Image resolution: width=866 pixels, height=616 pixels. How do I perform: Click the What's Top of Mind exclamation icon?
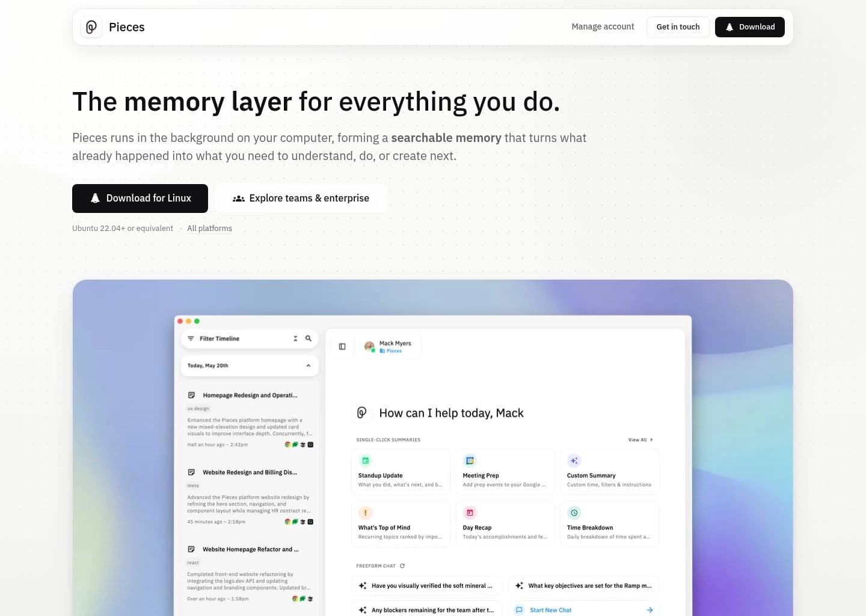point(365,513)
